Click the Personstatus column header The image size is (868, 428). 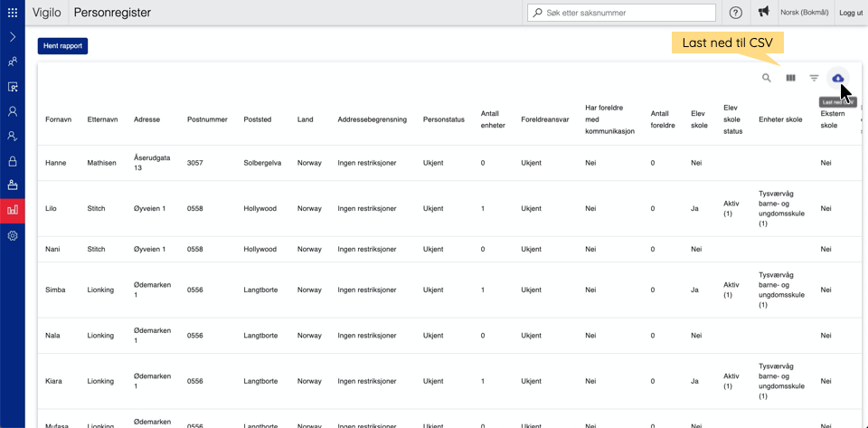click(443, 119)
